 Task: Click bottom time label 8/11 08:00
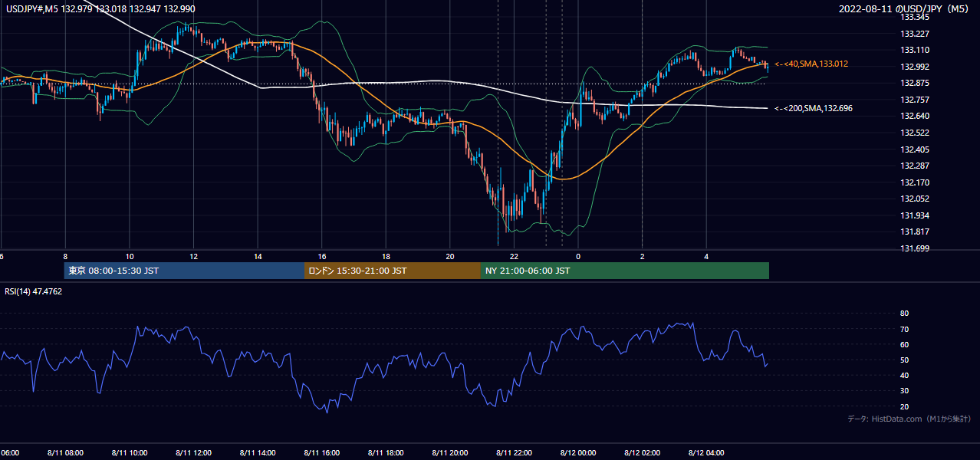tap(64, 452)
